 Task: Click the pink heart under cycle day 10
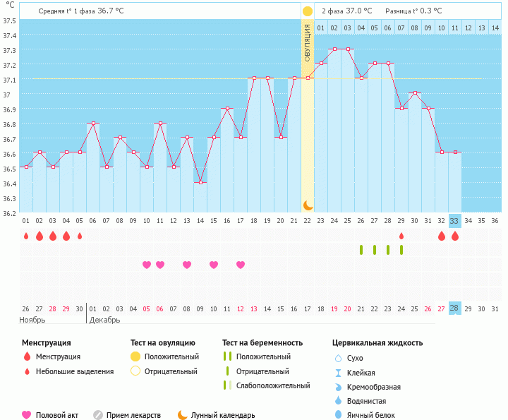pyautogui.click(x=147, y=265)
